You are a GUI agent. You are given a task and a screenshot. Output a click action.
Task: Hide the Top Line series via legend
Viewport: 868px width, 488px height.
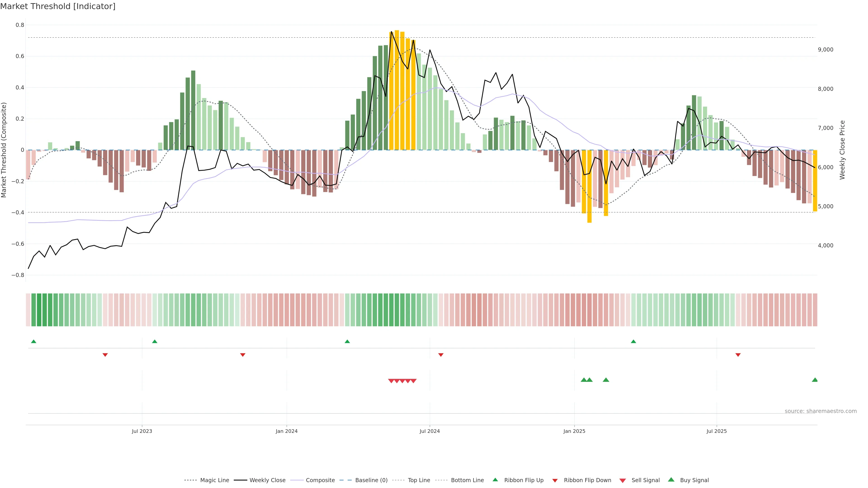[x=419, y=480]
